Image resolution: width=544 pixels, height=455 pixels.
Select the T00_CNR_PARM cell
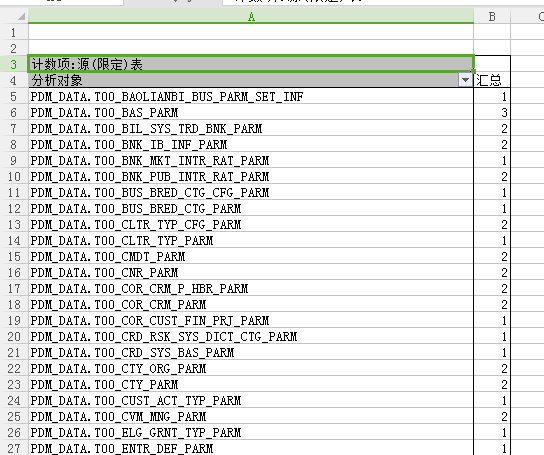251,273
